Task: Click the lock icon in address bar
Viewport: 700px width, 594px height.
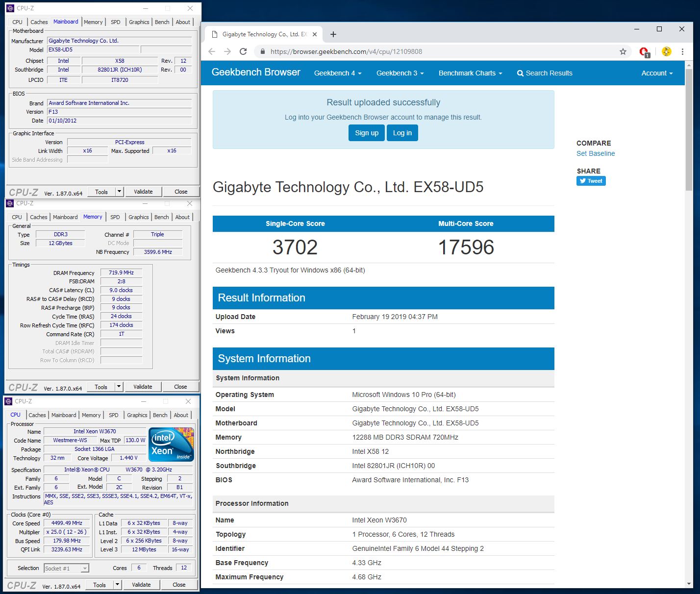Action: pos(263,51)
